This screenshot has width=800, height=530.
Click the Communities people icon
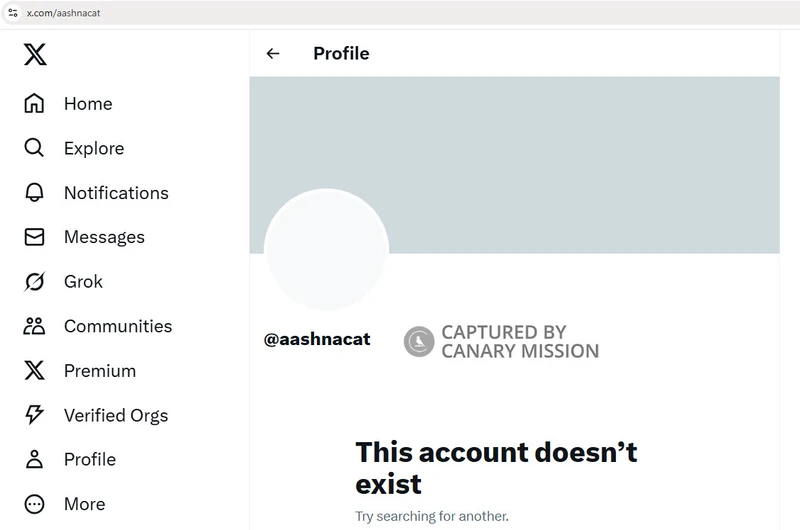[x=35, y=326]
